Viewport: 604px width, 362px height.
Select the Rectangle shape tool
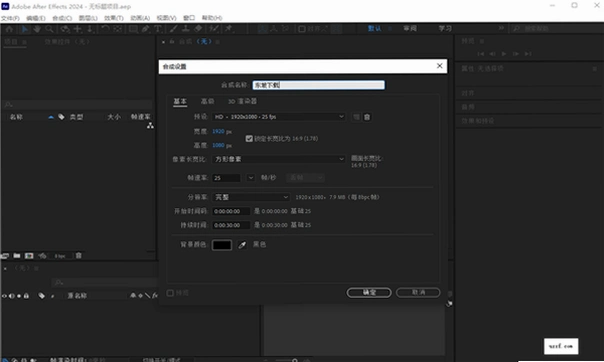pos(133,29)
